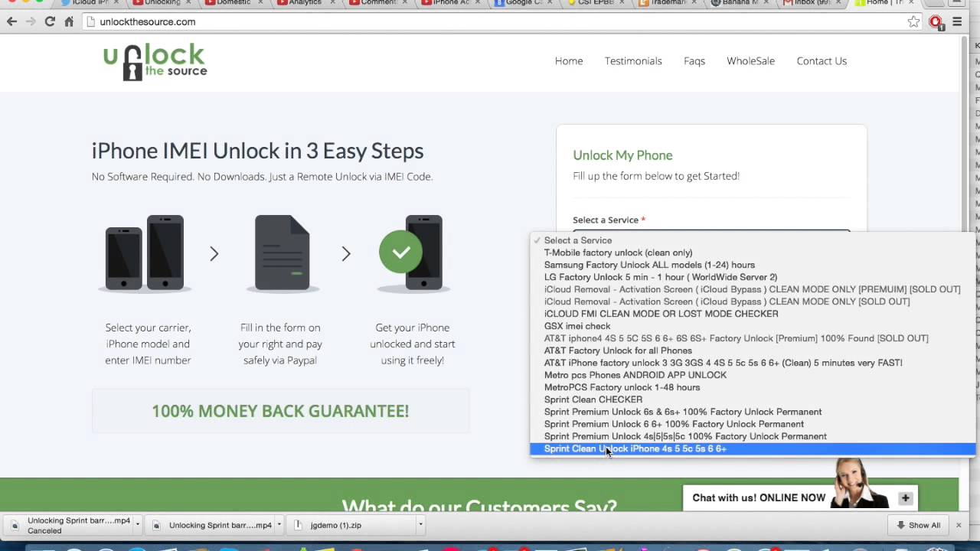Select Samsung Factory Unlock ALL models option
Image resolution: width=980 pixels, height=551 pixels.
(x=753, y=265)
